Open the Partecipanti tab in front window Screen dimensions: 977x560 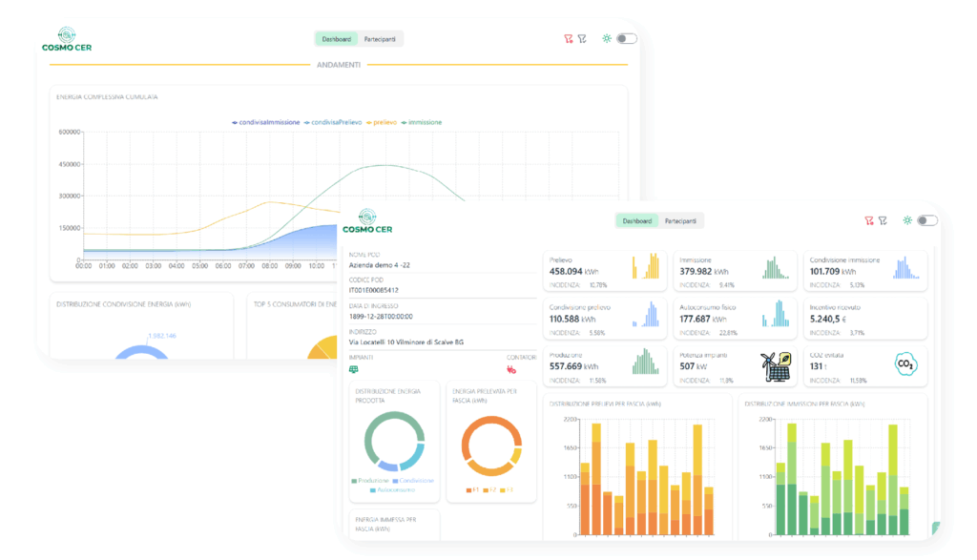tap(680, 220)
